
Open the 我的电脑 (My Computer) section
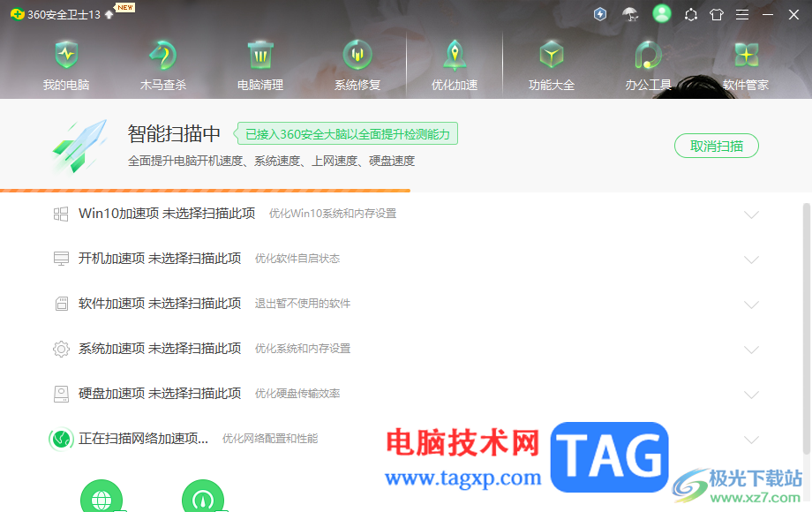point(64,64)
